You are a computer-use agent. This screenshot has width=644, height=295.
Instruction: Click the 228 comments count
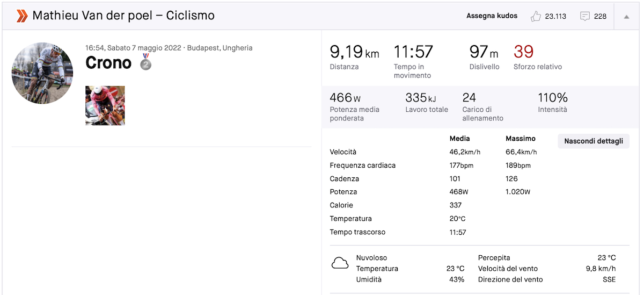(600, 16)
